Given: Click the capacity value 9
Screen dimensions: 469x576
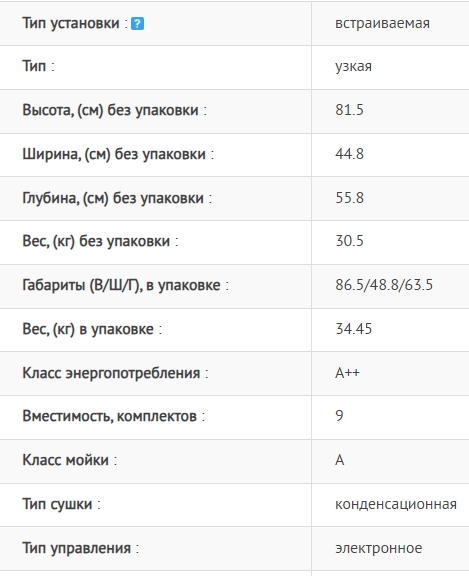Looking at the screenshot, I should tap(339, 416).
